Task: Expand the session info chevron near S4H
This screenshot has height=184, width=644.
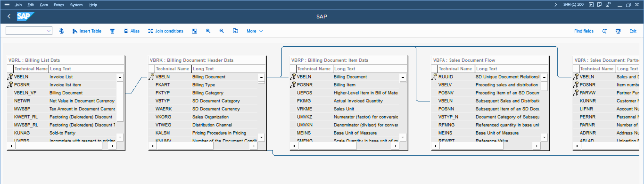Action: pos(555,4)
